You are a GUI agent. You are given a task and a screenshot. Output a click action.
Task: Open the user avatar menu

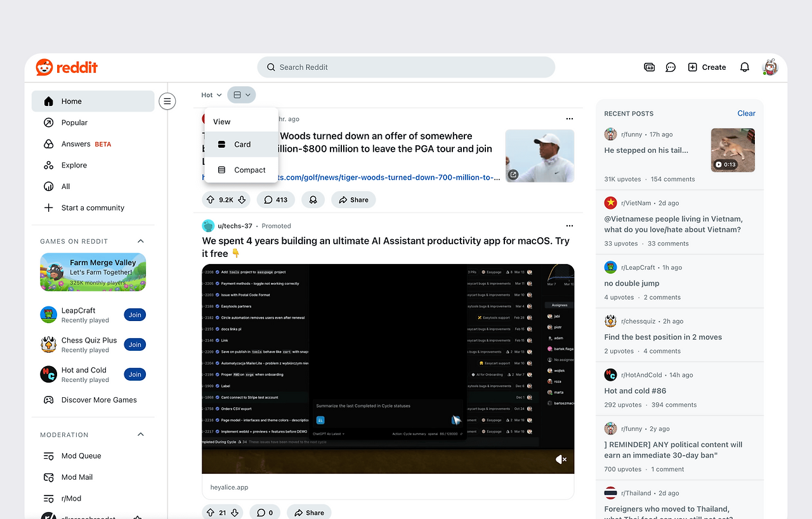pos(770,67)
